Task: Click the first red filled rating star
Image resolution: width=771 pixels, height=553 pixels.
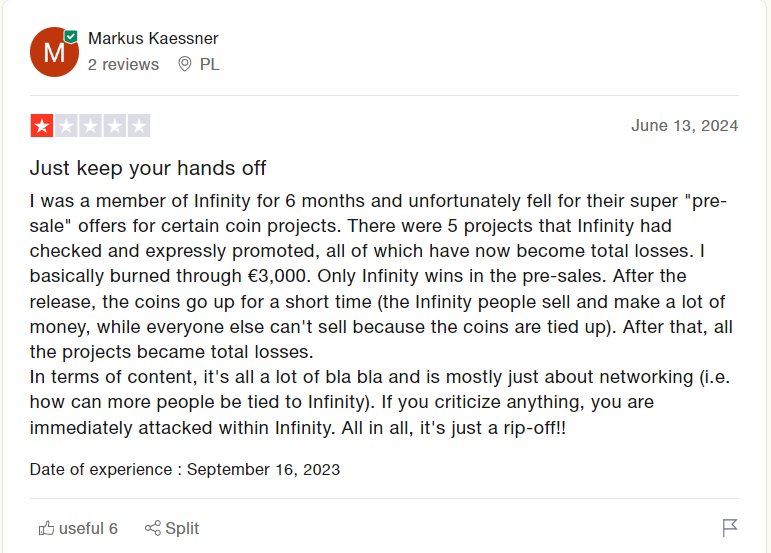Action: click(42, 126)
